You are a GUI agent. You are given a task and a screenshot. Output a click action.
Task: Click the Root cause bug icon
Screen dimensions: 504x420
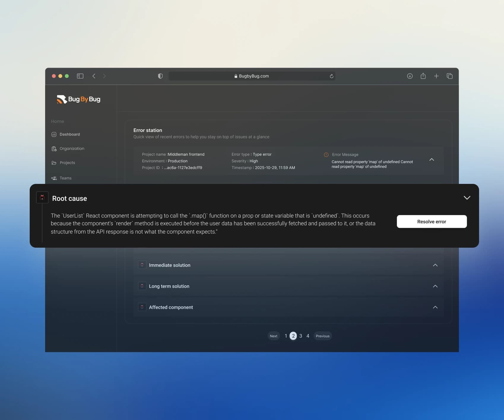pyautogui.click(x=42, y=198)
